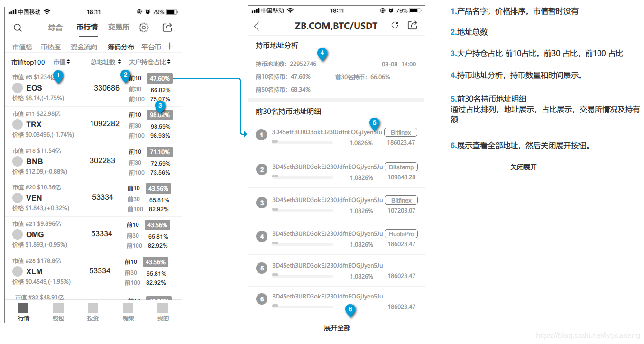The height and width of the screenshot is (344, 644).
Task: Tap the OMG coin avatar circle
Action: (18, 234)
